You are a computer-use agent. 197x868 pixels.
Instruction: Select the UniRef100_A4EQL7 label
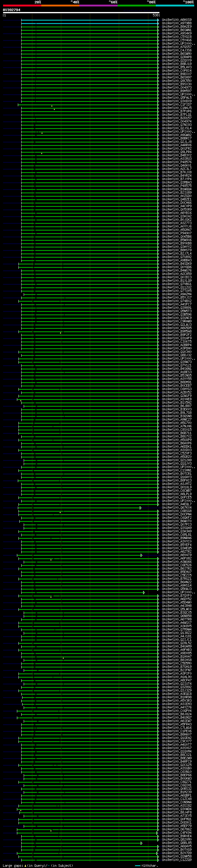coord(177,504)
